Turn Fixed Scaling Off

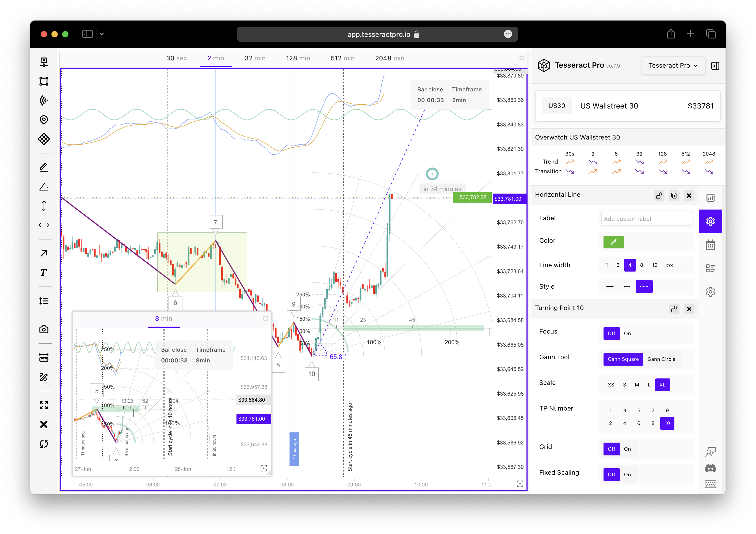611,474
